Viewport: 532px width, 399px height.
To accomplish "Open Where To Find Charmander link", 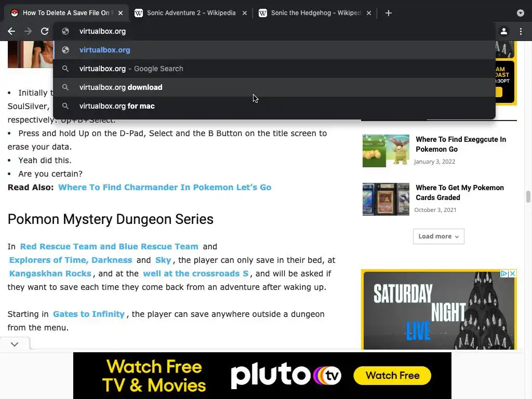I will 165,187.
